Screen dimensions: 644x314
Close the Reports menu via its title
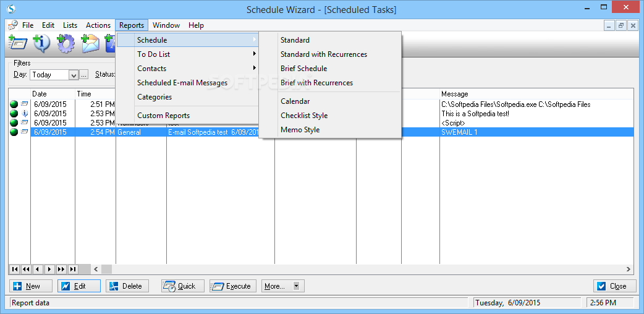pos(132,25)
